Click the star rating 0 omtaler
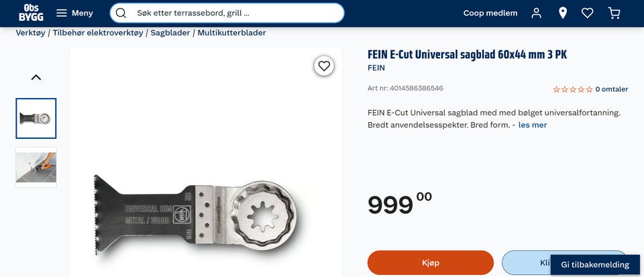The width and height of the screenshot is (644, 277). (590, 89)
